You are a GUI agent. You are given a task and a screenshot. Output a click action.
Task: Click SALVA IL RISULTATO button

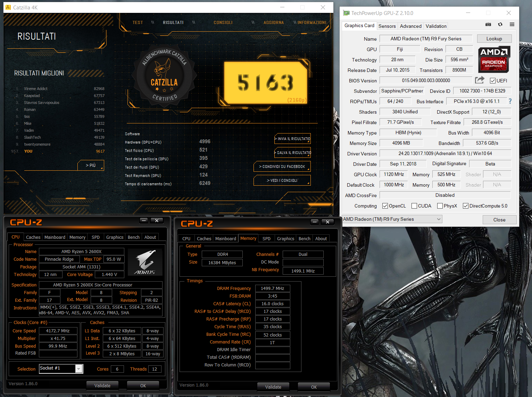[292, 153]
